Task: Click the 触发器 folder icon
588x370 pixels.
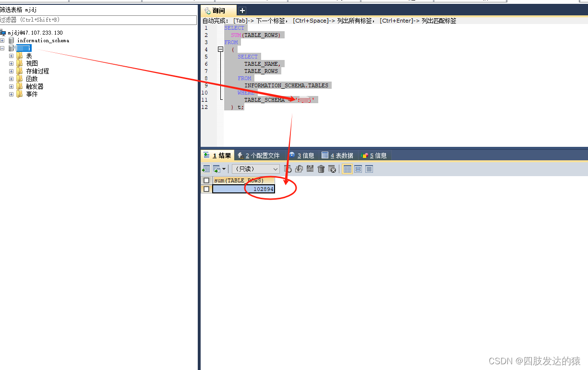Action: [20, 86]
